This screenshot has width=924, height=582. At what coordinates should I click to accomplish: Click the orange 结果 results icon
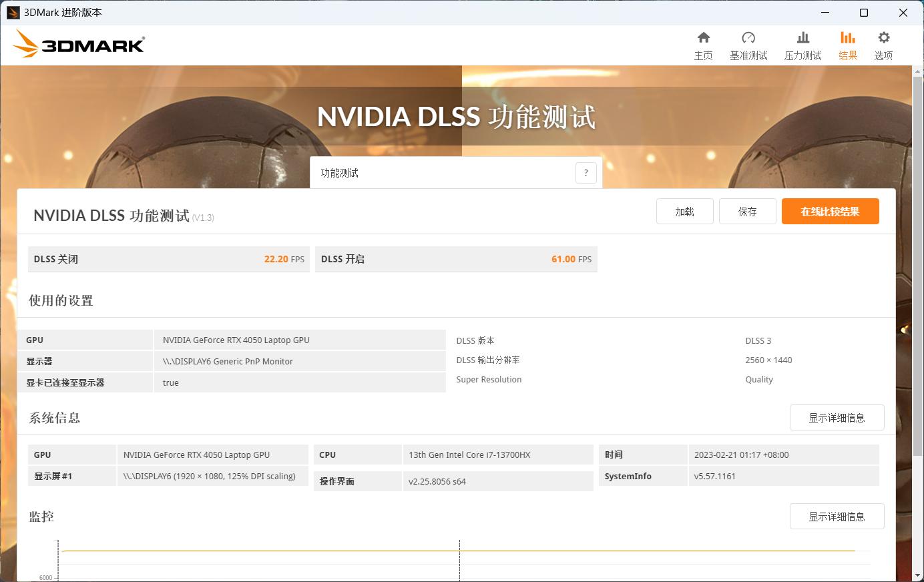click(x=848, y=45)
